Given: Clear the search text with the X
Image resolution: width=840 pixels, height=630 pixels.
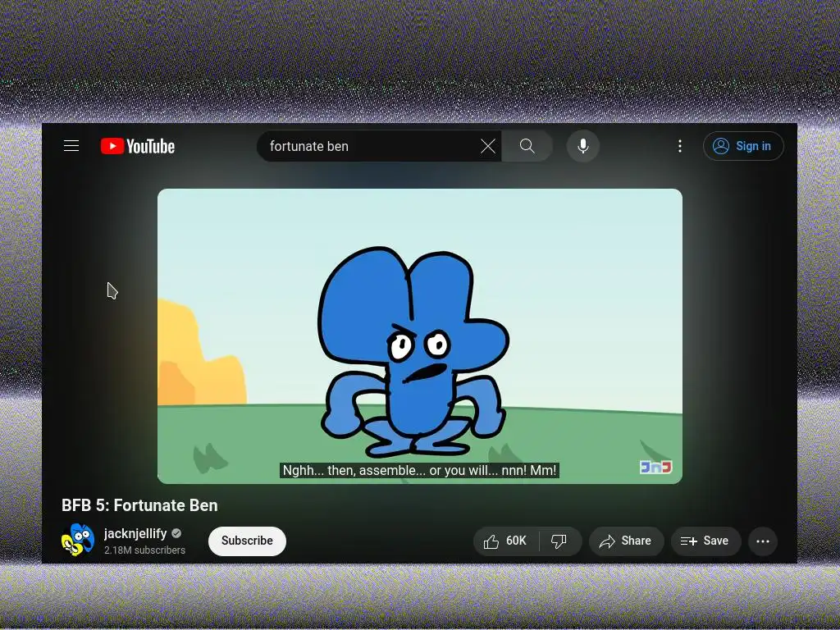Looking at the screenshot, I should tap(487, 146).
